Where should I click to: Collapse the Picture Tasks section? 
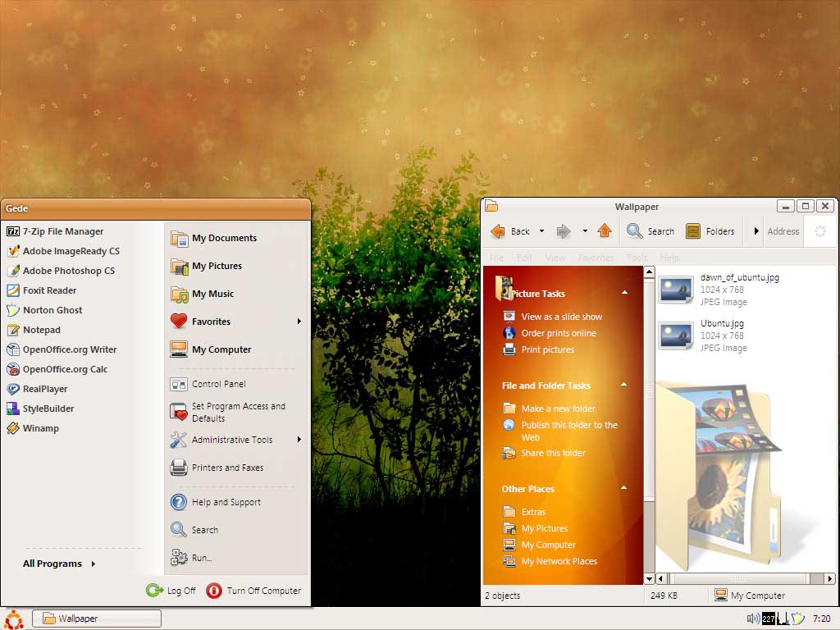[x=624, y=292]
